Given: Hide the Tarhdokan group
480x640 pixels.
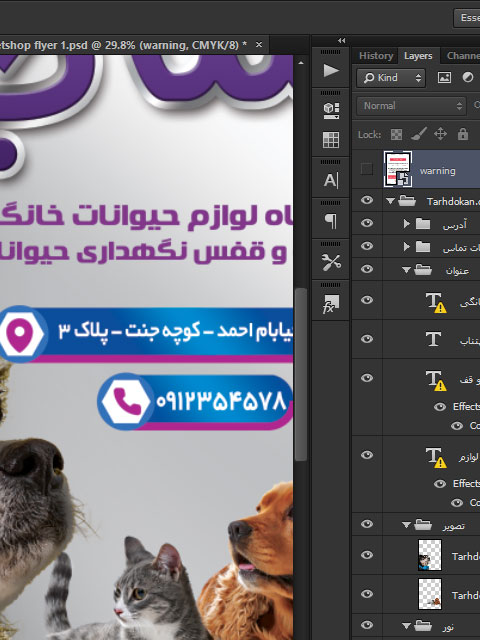Looking at the screenshot, I should coord(367,200).
